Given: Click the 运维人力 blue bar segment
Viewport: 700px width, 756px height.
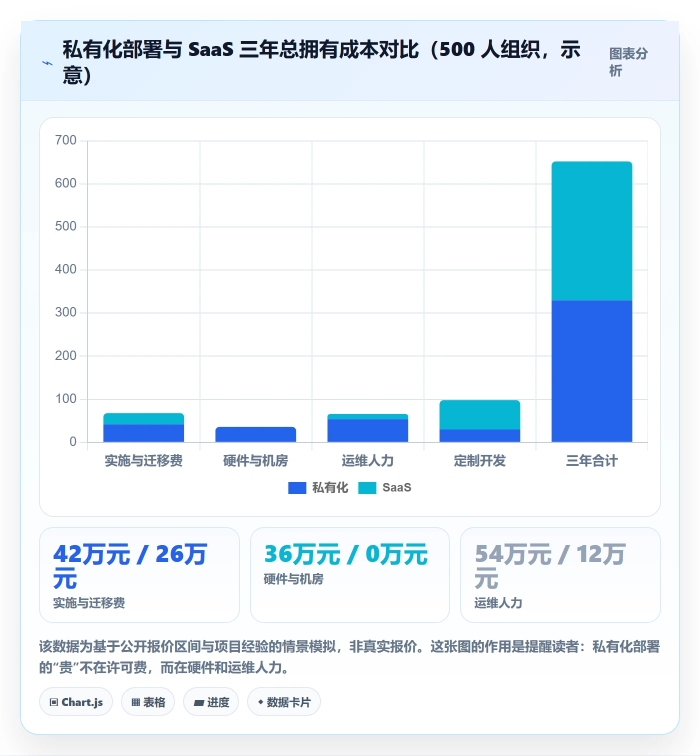Looking at the screenshot, I should 367,430.
